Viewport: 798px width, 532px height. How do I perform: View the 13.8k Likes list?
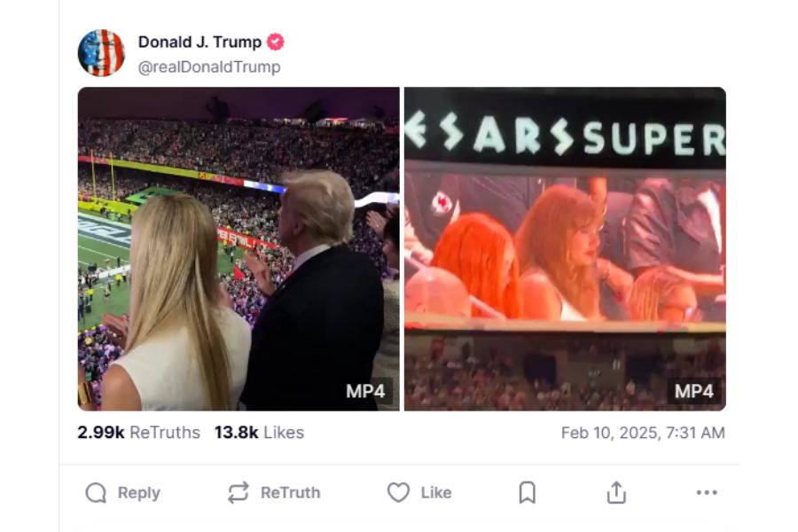point(259,432)
